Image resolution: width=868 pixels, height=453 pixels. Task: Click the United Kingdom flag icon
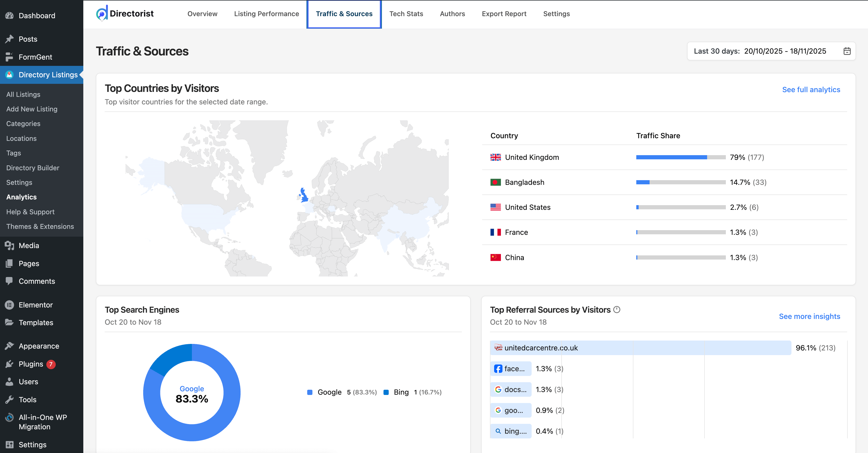(x=495, y=158)
